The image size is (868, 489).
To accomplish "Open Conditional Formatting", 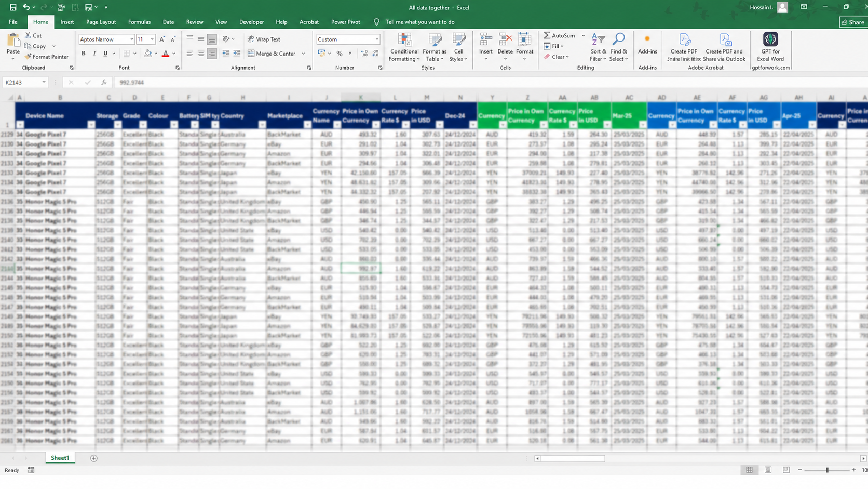I will (404, 47).
